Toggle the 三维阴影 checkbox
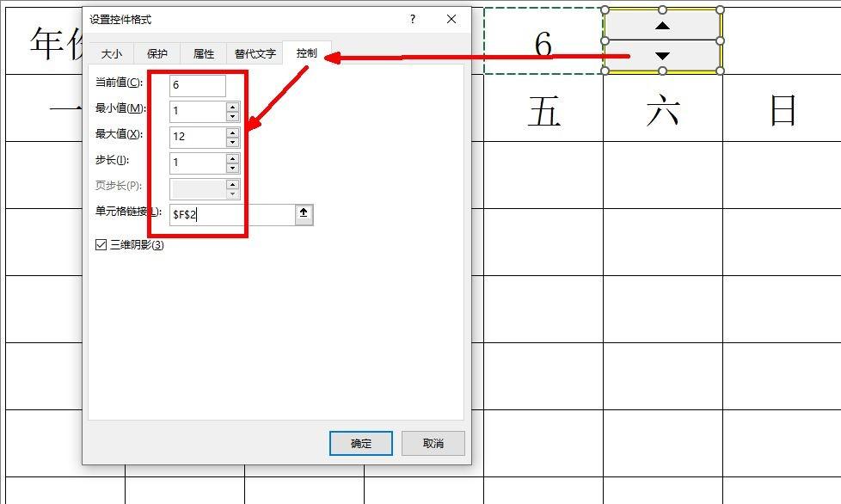 (101, 245)
